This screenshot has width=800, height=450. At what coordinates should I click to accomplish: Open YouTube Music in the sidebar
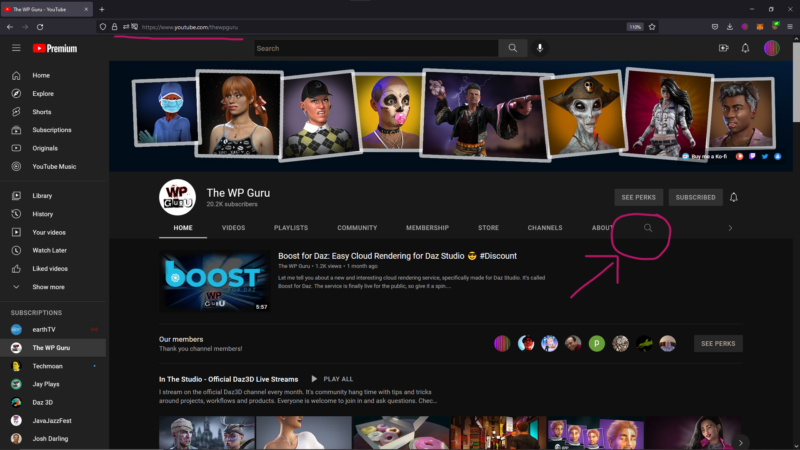point(53,167)
